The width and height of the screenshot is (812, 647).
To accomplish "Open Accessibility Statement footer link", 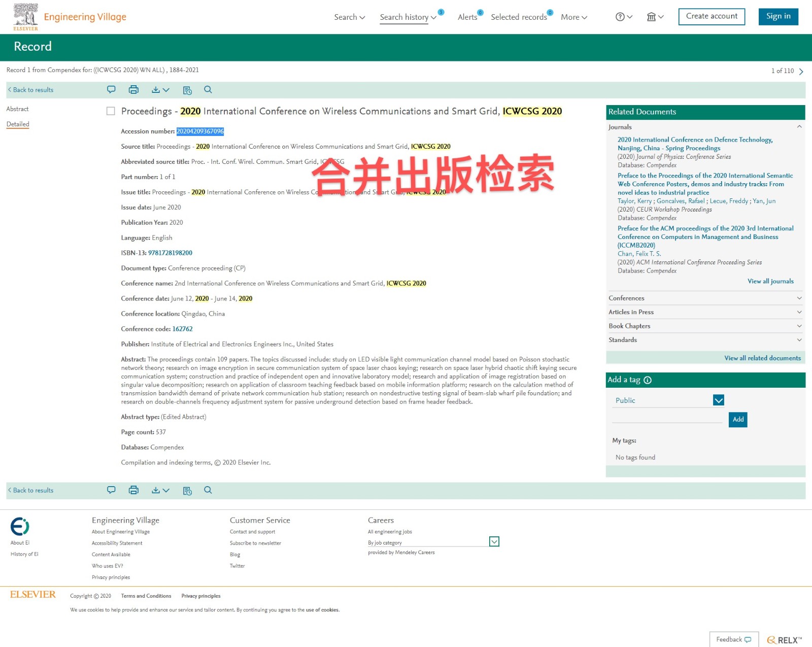I will pos(117,543).
